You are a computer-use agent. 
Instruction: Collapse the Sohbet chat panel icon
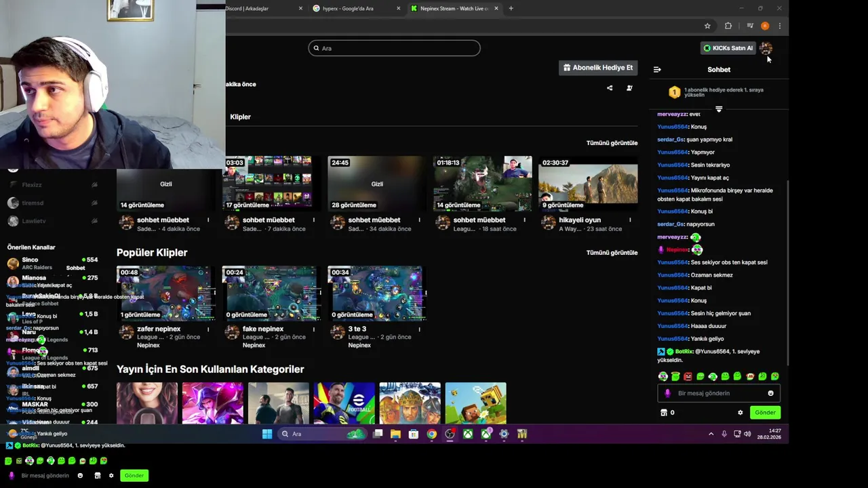point(656,69)
